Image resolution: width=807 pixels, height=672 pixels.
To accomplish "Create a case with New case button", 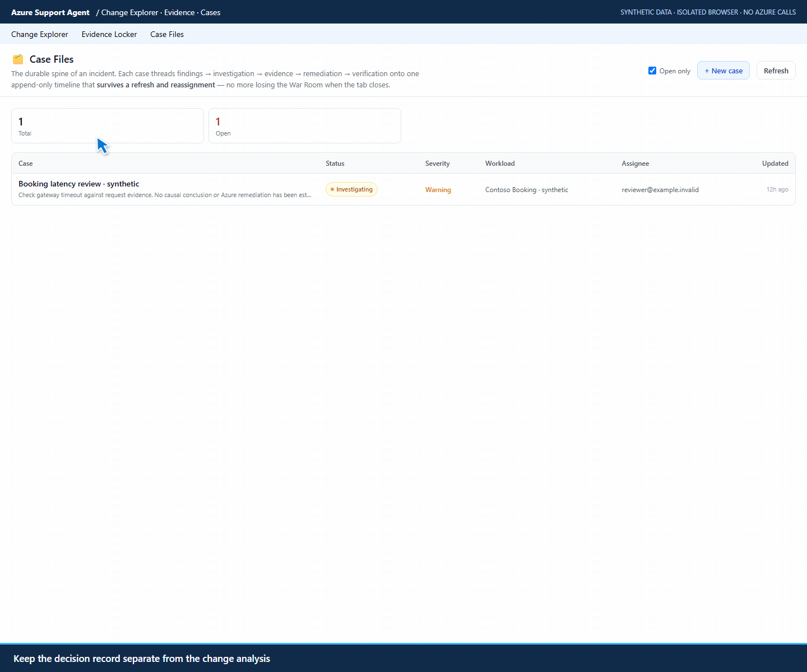I will (x=723, y=71).
